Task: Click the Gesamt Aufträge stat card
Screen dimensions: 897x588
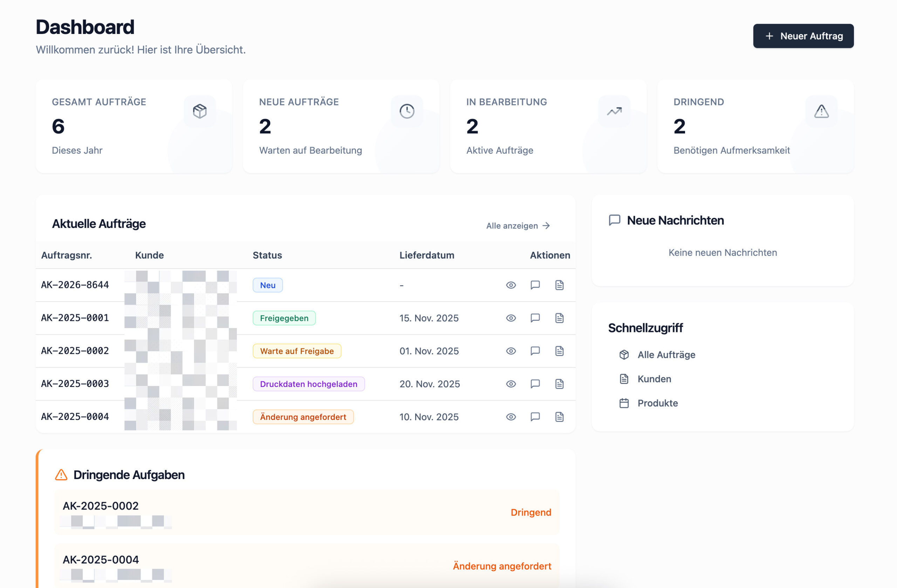Action: [x=134, y=126]
